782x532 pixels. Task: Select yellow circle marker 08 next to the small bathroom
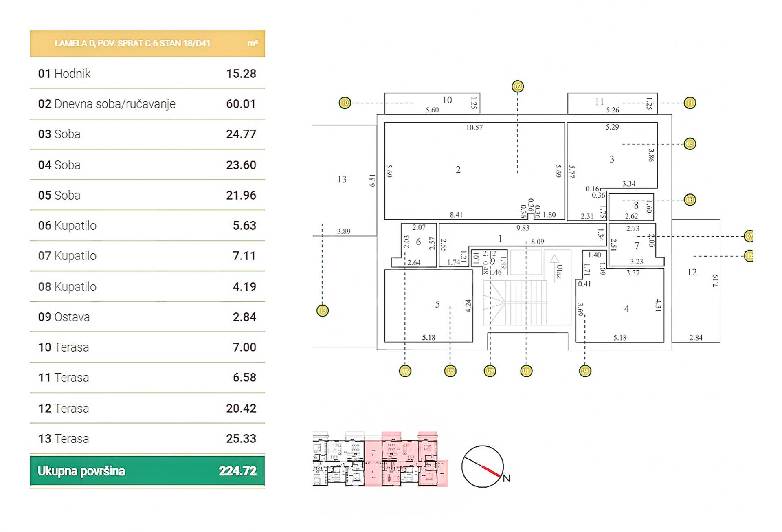(x=690, y=200)
